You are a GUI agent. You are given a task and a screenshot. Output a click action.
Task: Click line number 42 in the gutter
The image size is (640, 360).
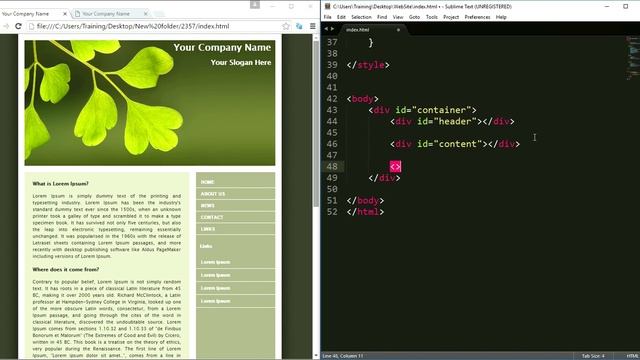(332, 99)
